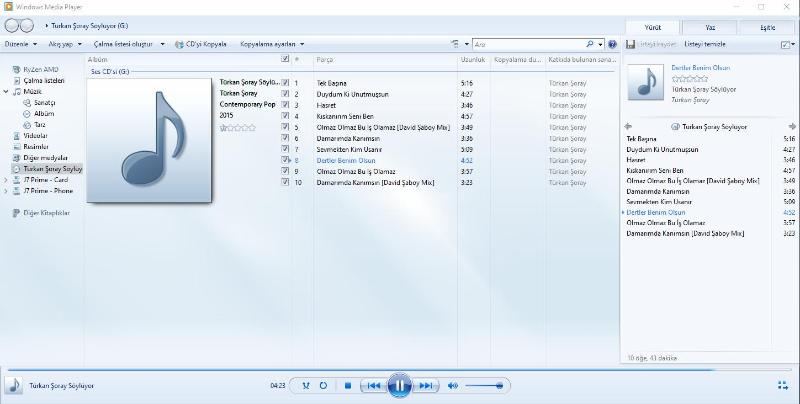The image size is (800, 404).
Task: Select Albüm in the library tree
Action: (44, 114)
